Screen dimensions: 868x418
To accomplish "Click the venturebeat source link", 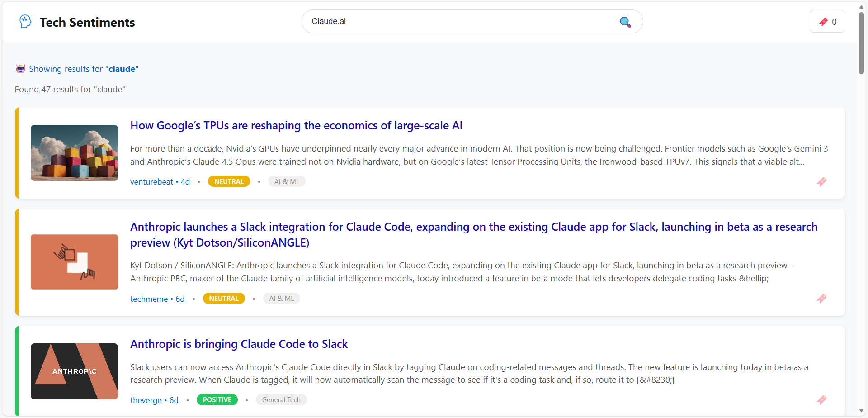I will click(x=151, y=182).
